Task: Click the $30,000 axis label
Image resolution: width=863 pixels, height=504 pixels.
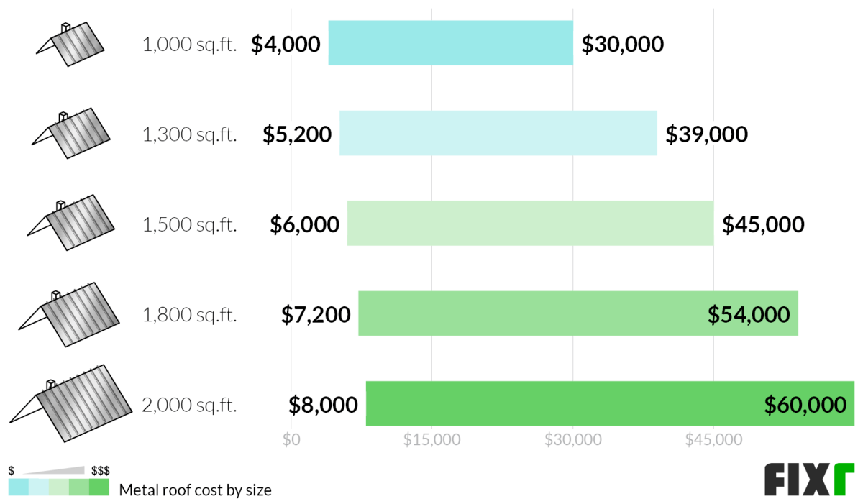Action: point(572,440)
